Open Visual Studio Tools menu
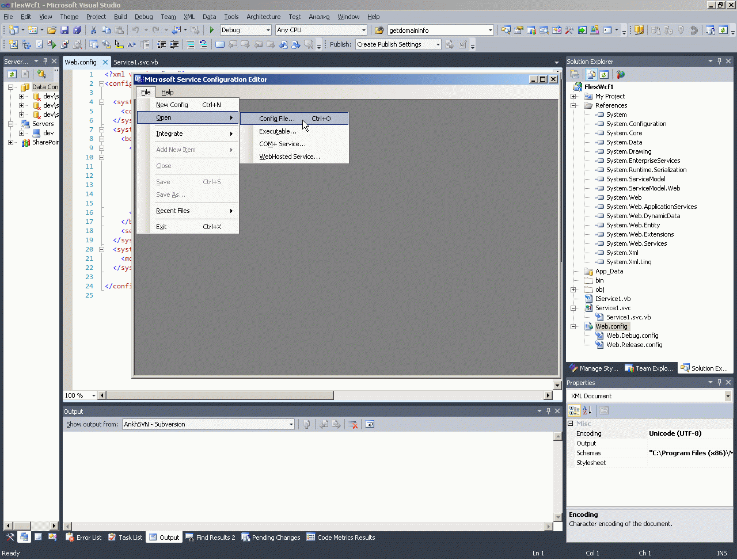 [x=231, y=17]
